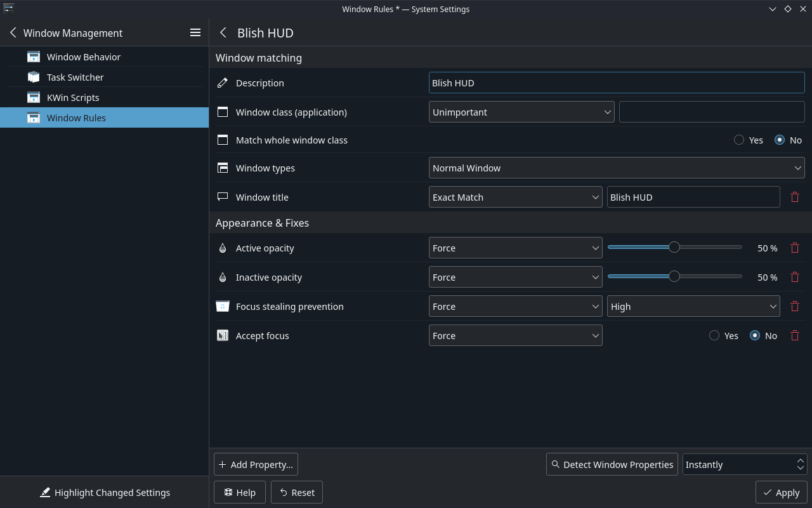Click the Match whole window class icon
The image size is (812, 508).
click(x=223, y=140)
